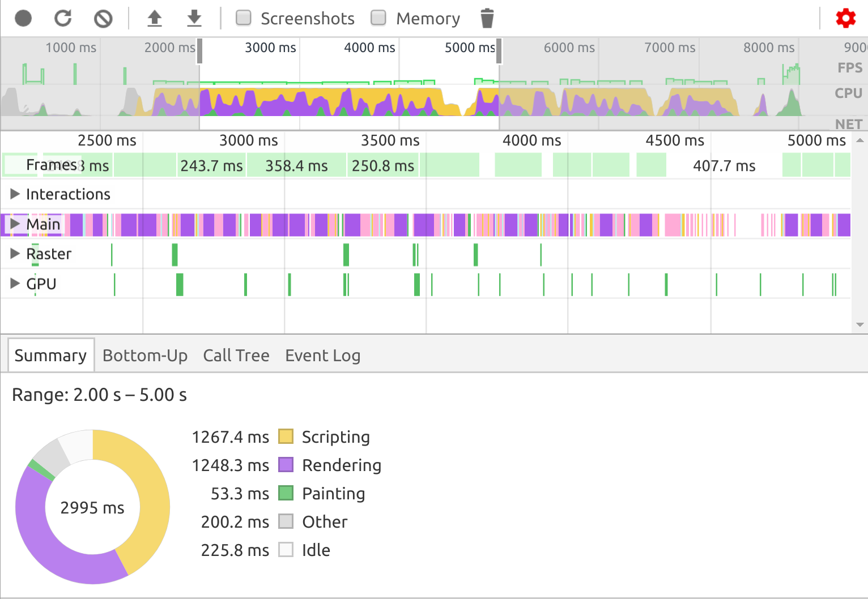Select the 407.7 ms frame

pyautogui.click(x=724, y=166)
